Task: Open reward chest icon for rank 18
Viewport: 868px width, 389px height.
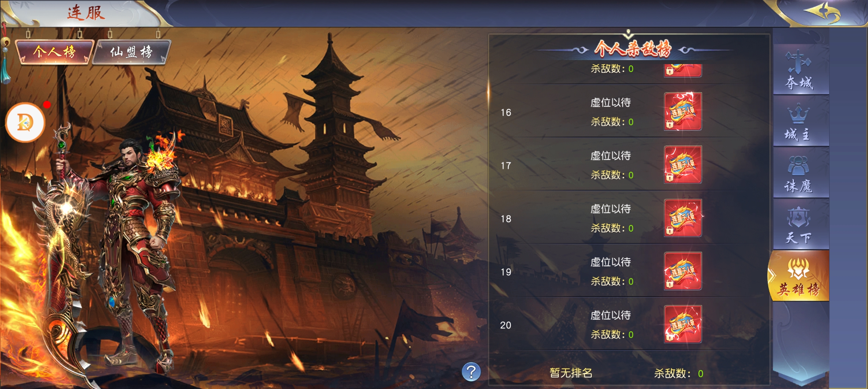Action: [x=683, y=218]
